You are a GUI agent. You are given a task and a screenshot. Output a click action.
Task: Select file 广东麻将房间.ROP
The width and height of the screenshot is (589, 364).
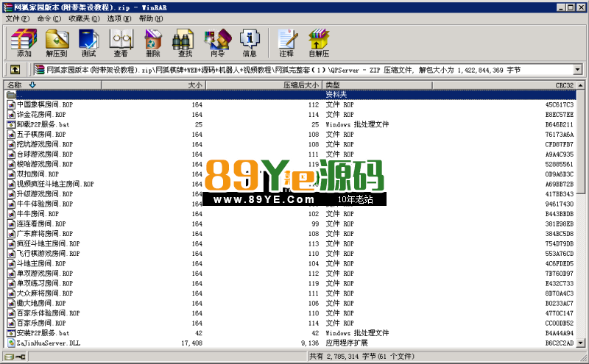click(x=45, y=234)
